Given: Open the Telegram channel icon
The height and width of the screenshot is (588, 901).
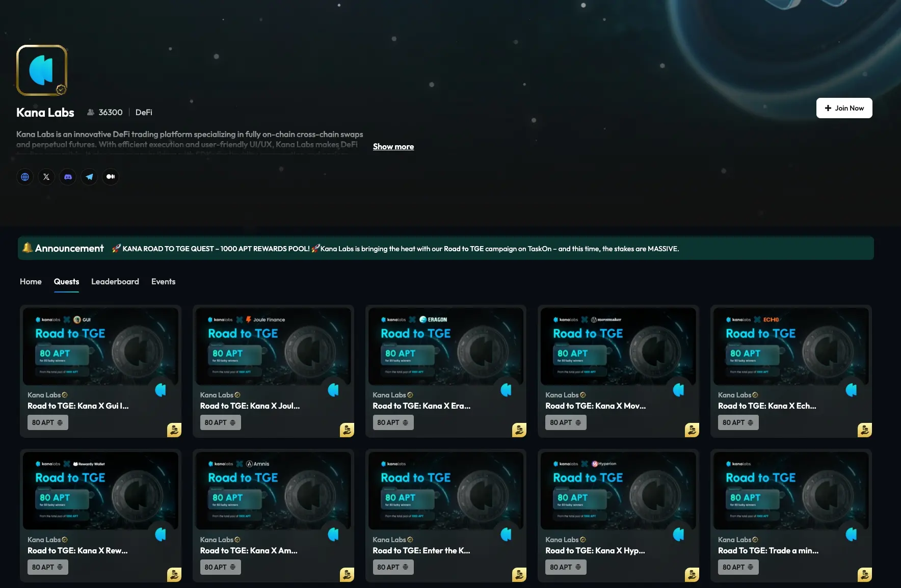Looking at the screenshot, I should click(x=89, y=177).
